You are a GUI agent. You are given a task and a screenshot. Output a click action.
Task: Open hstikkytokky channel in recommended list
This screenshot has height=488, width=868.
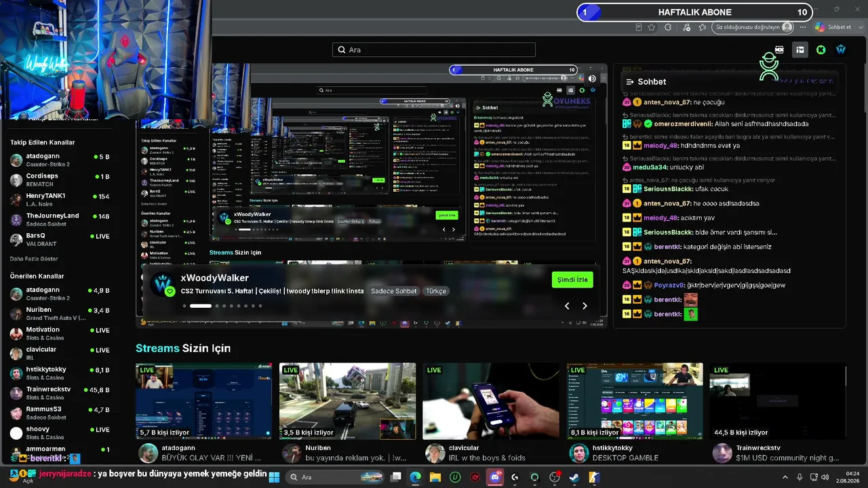coord(60,373)
